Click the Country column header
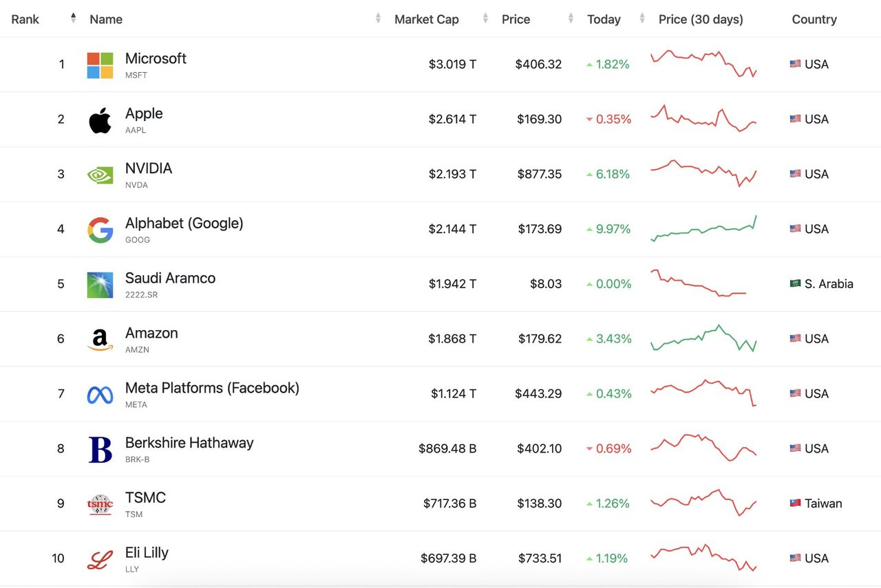 point(814,19)
